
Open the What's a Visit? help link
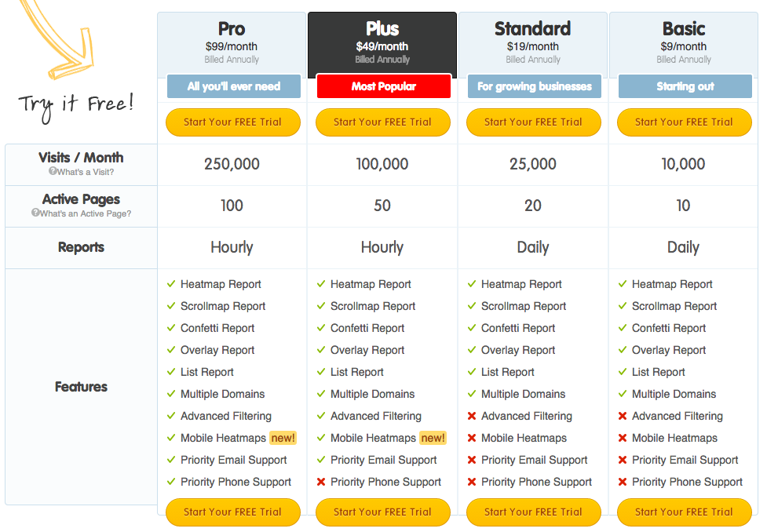(86, 172)
